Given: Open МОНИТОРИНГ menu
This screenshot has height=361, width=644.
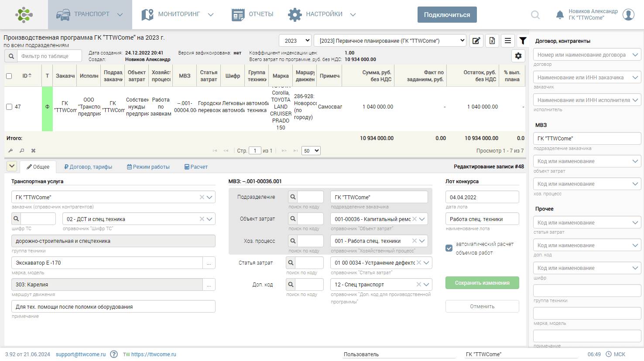Looking at the screenshot, I should pos(178,14).
